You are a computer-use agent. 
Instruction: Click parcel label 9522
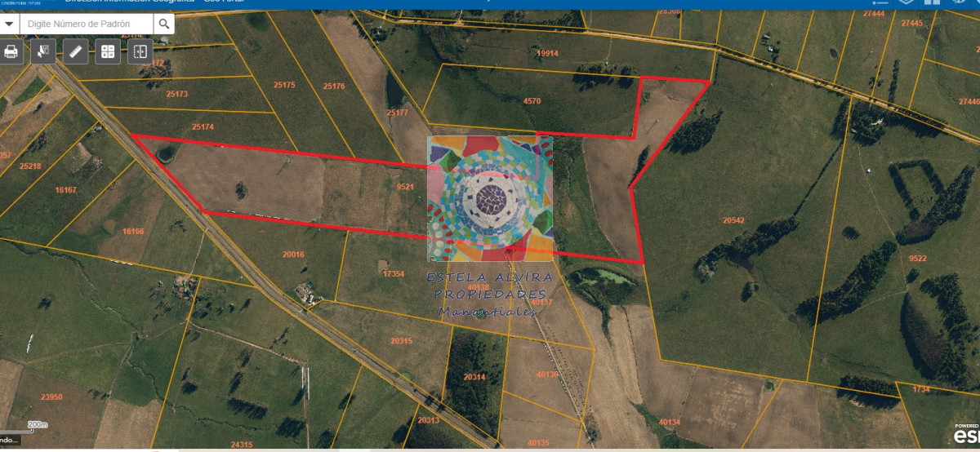tap(917, 259)
